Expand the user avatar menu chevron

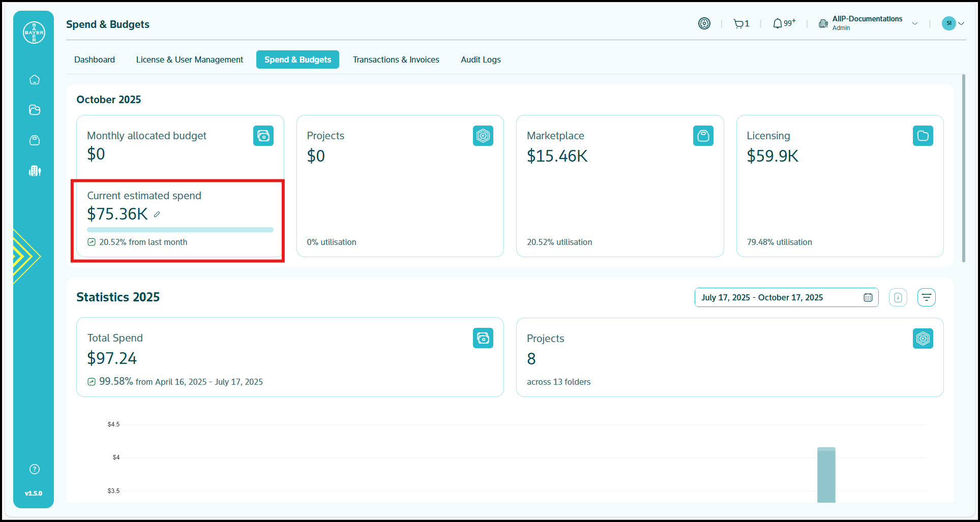tap(961, 23)
